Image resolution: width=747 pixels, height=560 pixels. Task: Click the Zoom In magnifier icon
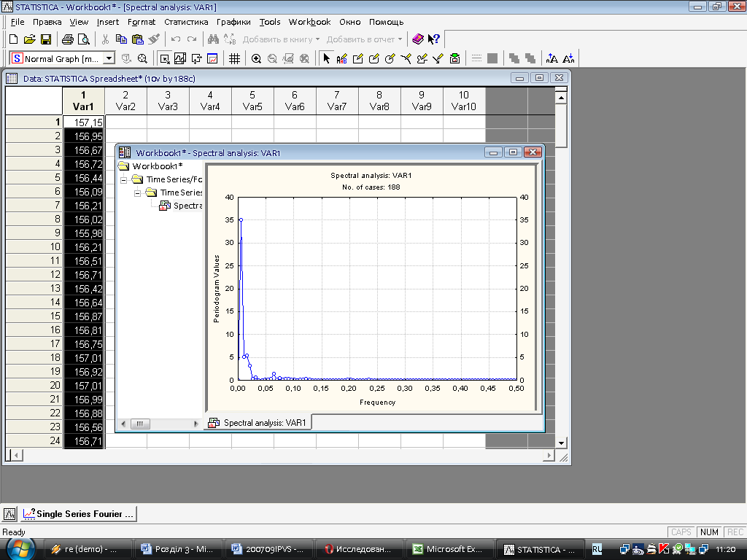click(256, 59)
